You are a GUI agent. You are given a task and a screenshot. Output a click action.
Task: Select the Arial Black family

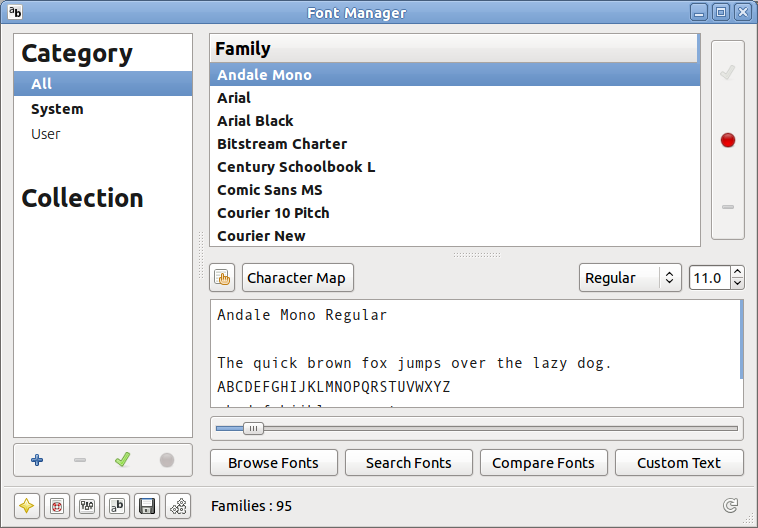tap(455, 121)
